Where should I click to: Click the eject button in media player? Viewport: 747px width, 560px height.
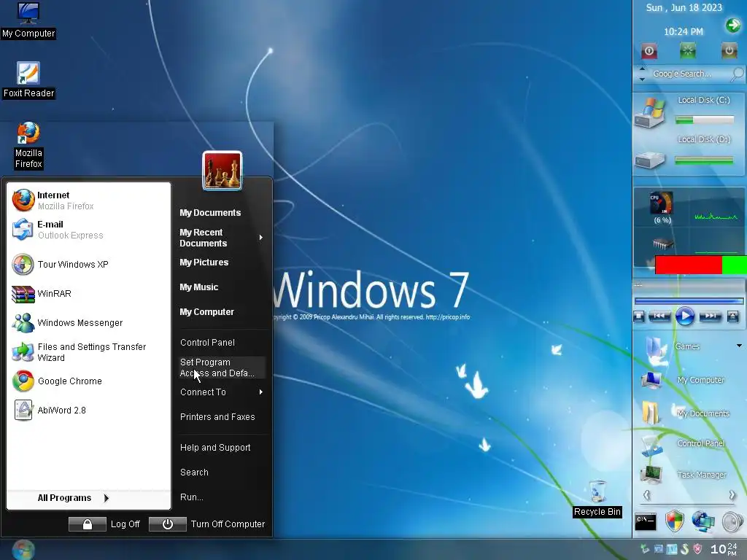click(x=732, y=316)
